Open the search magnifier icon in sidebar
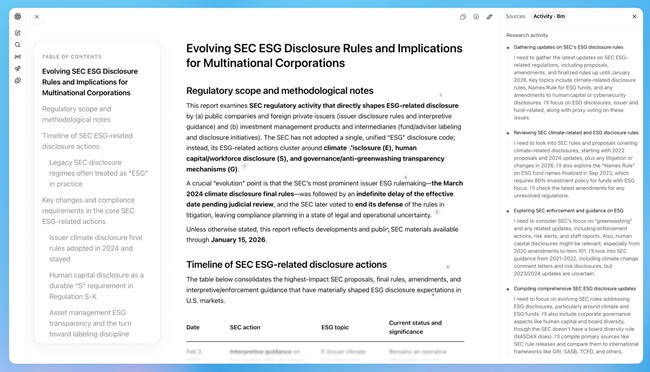The height and width of the screenshot is (372, 650). 17,45
